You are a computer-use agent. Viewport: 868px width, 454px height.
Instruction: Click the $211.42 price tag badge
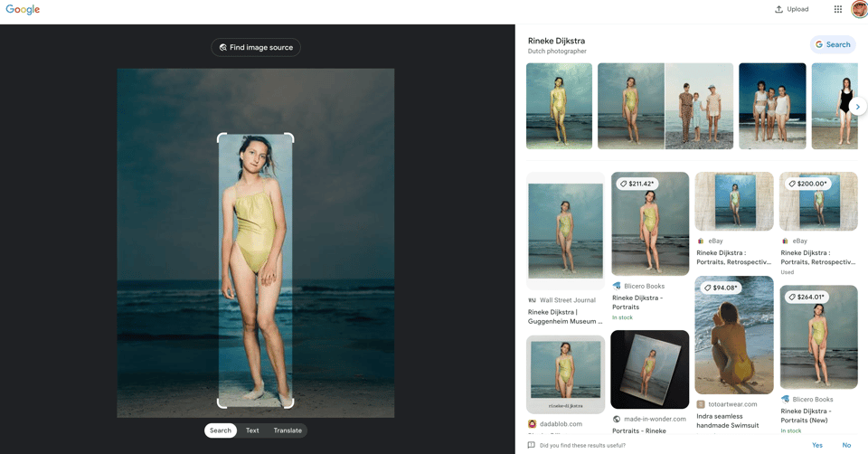point(637,184)
